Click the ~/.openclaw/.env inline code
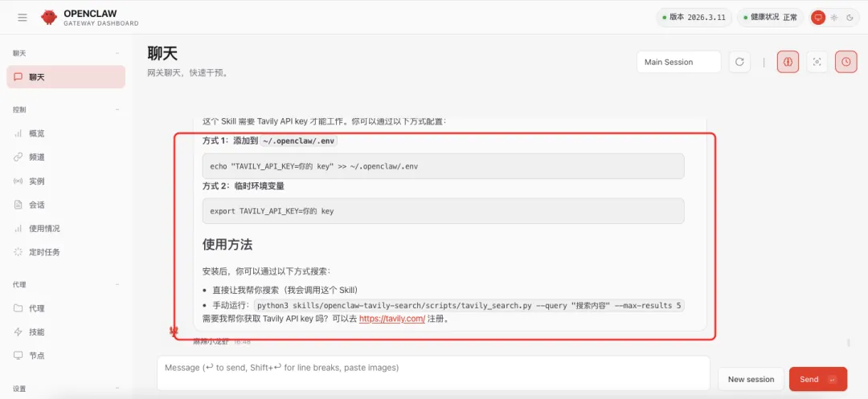The height and width of the screenshot is (399, 868). tap(299, 141)
